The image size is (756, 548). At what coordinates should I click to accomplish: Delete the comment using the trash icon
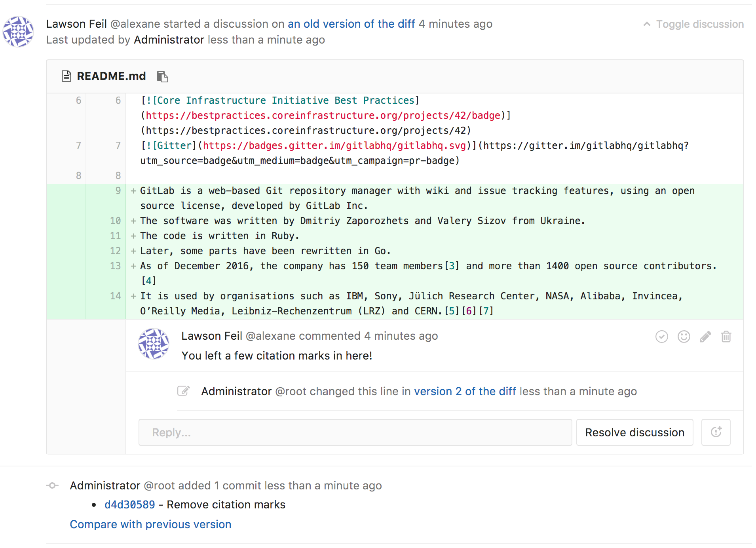click(x=726, y=337)
